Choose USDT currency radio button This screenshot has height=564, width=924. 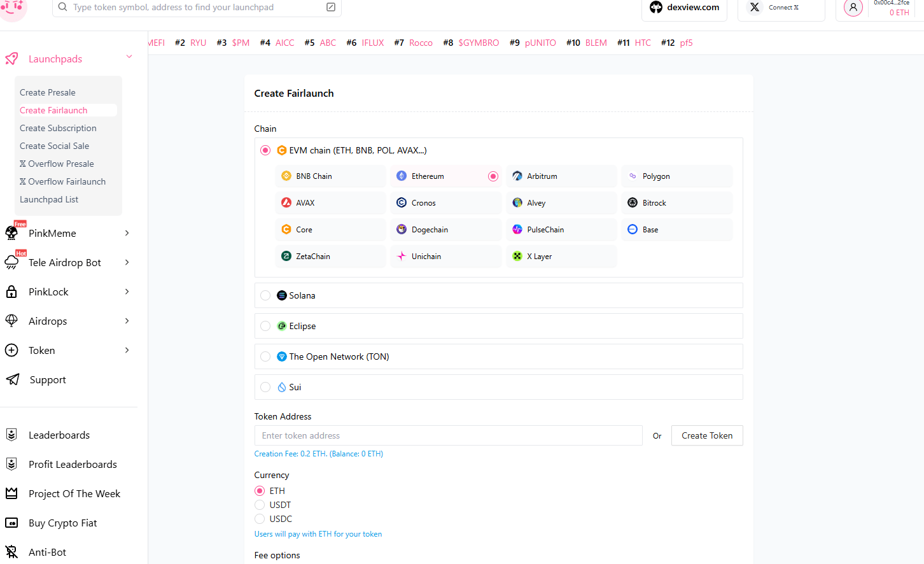coord(260,505)
